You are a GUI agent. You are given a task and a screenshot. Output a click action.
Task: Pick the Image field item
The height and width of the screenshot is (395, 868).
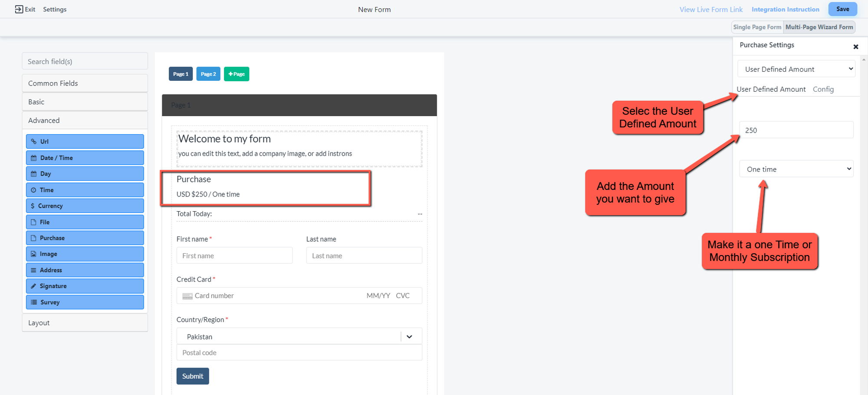coord(85,254)
